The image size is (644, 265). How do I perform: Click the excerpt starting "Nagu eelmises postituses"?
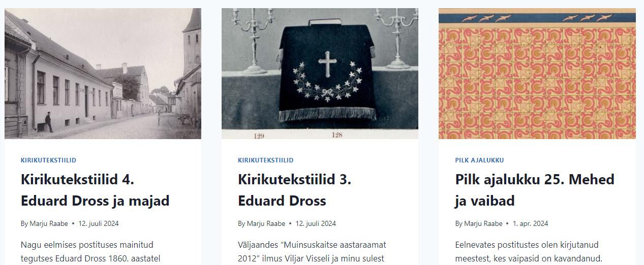90,252
